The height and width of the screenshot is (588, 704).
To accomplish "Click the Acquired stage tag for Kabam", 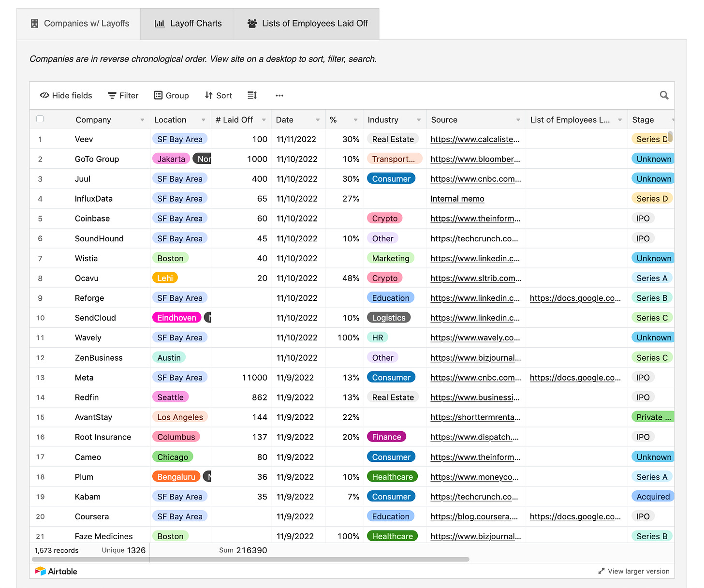I will (653, 497).
